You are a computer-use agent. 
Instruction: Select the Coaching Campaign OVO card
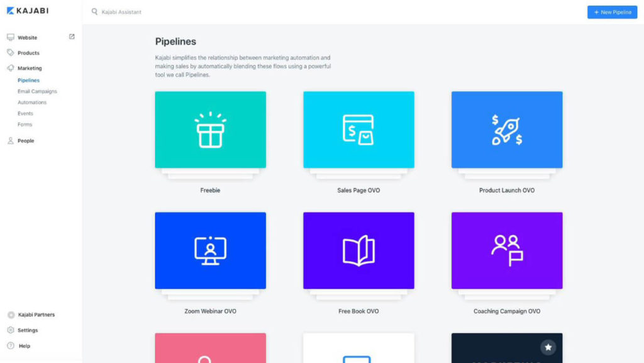[x=507, y=250]
